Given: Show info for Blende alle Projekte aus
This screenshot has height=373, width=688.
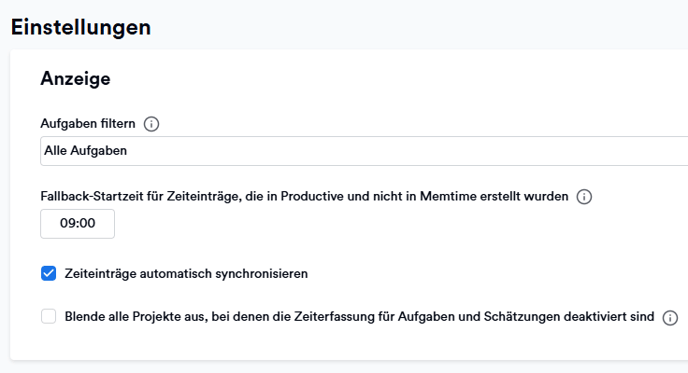Looking at the screenshot, I should coord(670,317).
